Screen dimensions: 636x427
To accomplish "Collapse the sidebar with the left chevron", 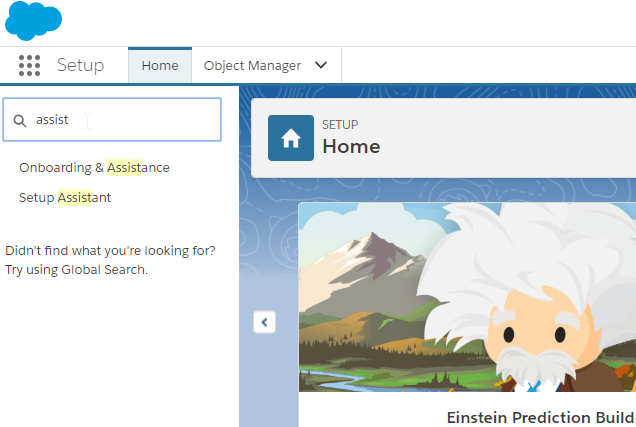I will tap(264, 322).
